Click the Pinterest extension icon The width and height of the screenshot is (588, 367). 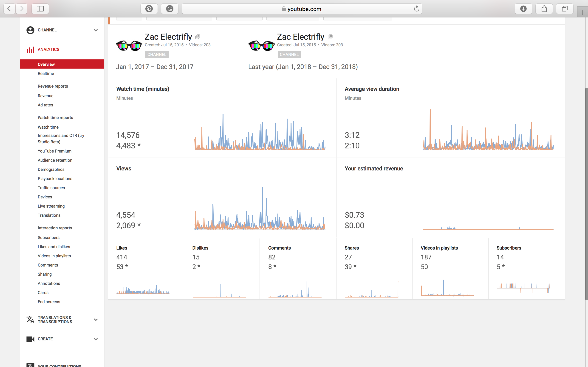pyautogui.click(x=149, y=9)
